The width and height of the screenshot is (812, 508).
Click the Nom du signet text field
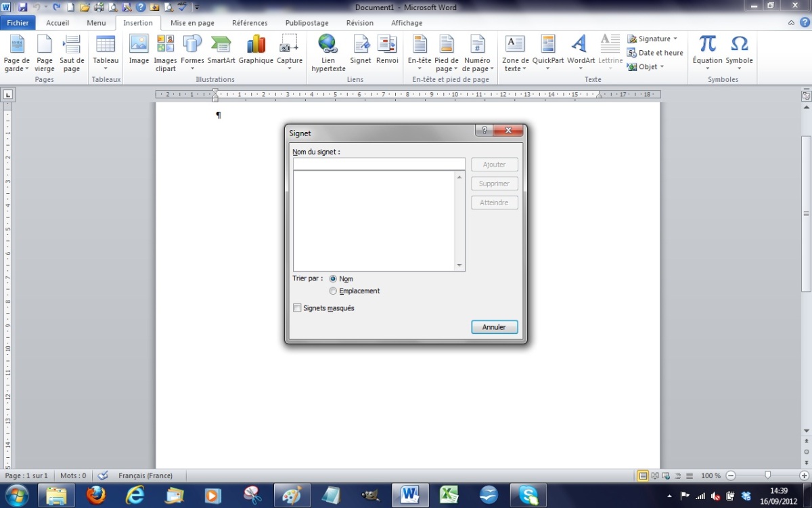[379, 164]
